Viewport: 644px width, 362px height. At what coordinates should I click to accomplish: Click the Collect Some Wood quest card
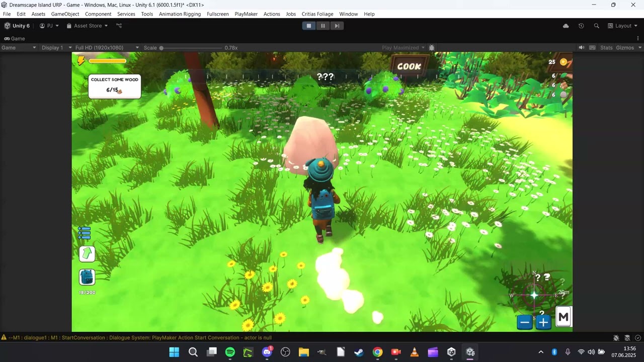click(115, 86)
